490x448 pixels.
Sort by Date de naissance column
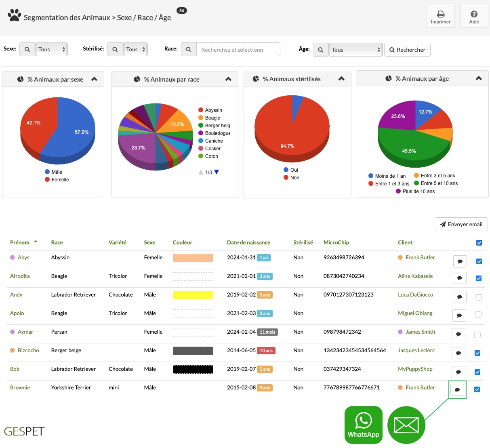(248, 242)
